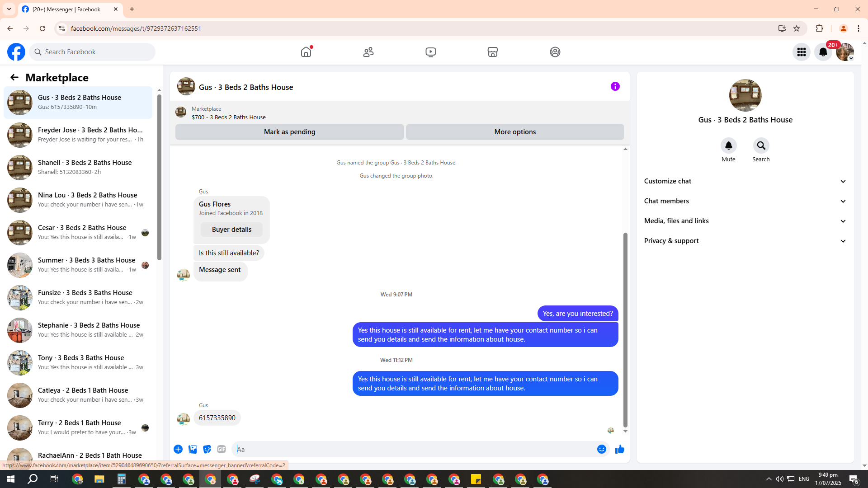Search within the conversation
The width and height of the screenshot is (868, 488).
point(761,145)
